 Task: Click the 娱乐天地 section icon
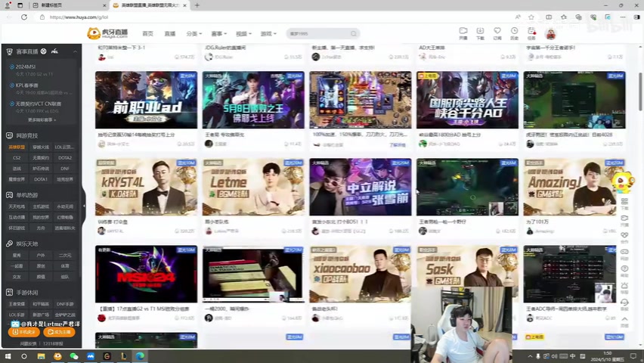[x=9, y=244]
